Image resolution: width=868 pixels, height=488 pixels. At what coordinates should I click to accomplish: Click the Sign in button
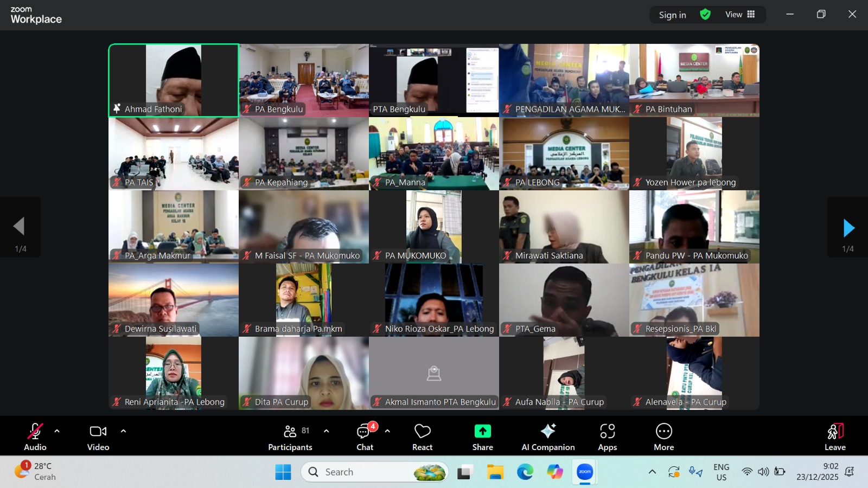tap(672, 15)
